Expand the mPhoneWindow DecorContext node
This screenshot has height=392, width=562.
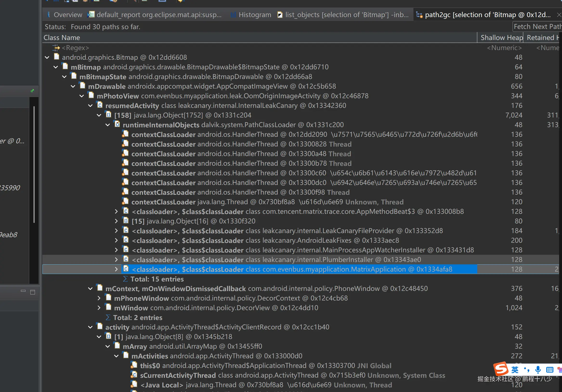99,298
